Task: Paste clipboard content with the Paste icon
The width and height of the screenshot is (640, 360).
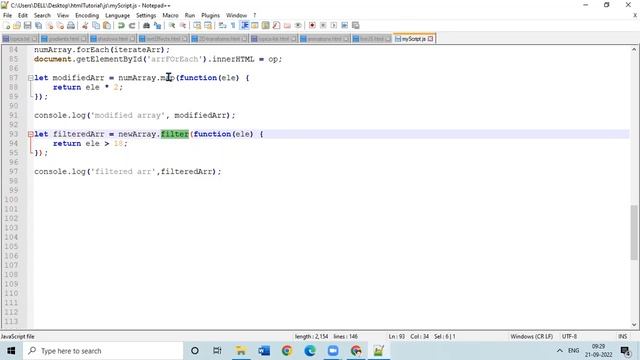Action: tap(107, 25)
